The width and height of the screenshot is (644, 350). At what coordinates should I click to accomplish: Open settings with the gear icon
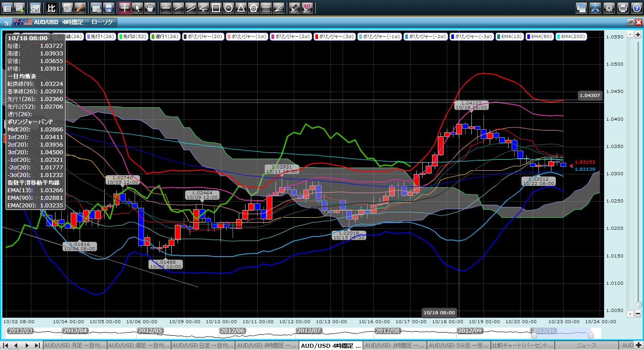click(x=609, y=8)
